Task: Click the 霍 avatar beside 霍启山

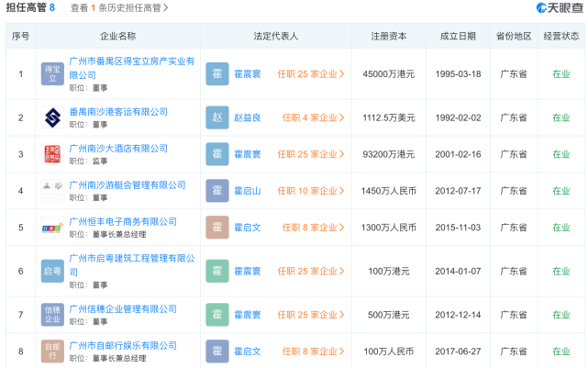Action: [x=217, y=191]
